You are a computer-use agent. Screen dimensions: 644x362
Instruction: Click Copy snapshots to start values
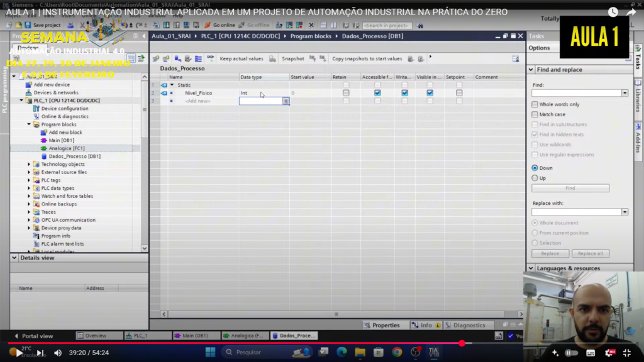pos(367,58)
